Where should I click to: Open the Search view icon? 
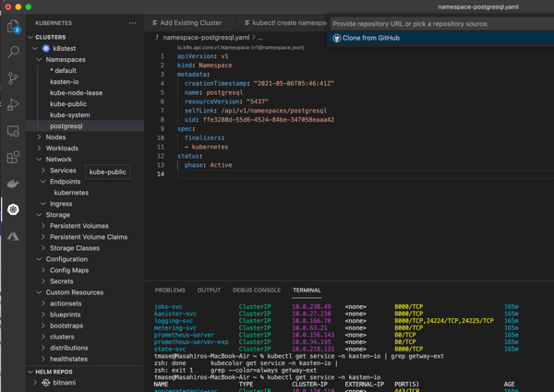coord(14,52)
